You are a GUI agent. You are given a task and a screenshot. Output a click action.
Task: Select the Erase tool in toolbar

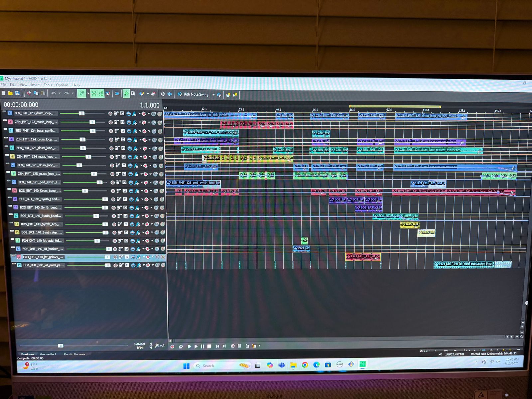tap(153, 94)
